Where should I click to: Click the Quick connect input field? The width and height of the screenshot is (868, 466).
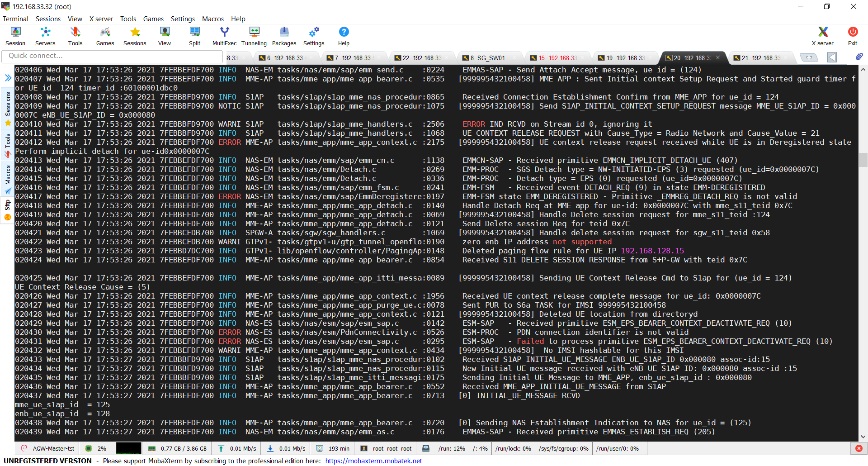click(112, 56)
